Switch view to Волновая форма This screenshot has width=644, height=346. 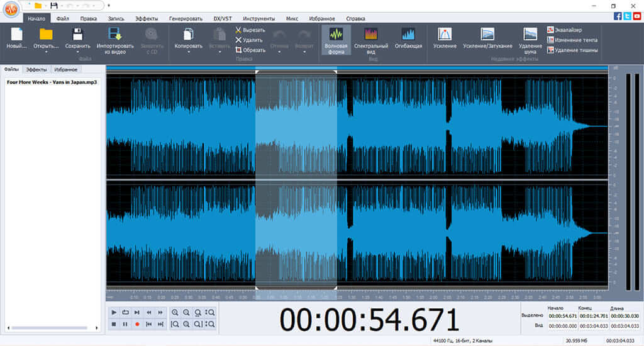pos(336,41)
